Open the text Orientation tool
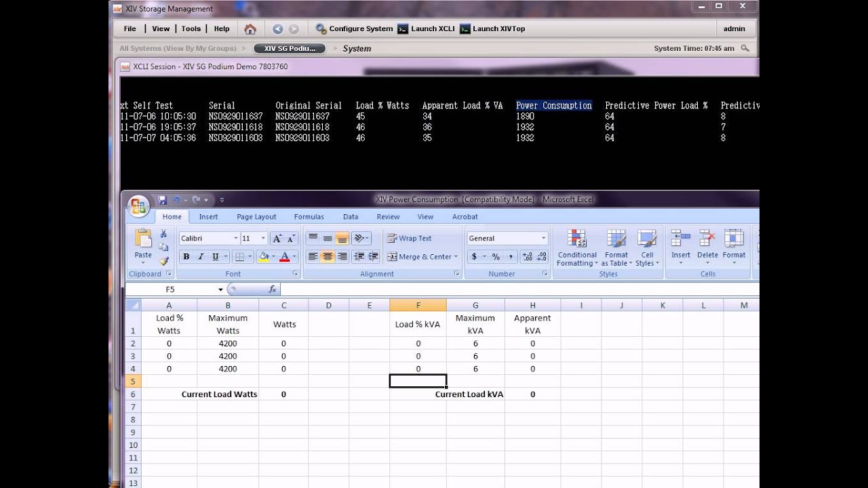This screenshot has width=868, height=488. pyautogui.click(x=361, y=238)
